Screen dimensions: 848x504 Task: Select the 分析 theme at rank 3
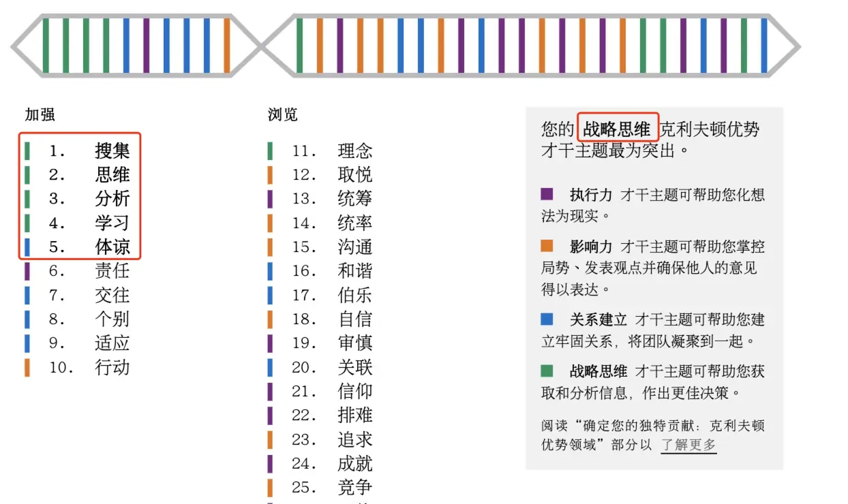pyautogui.click(x=112, y=199)
